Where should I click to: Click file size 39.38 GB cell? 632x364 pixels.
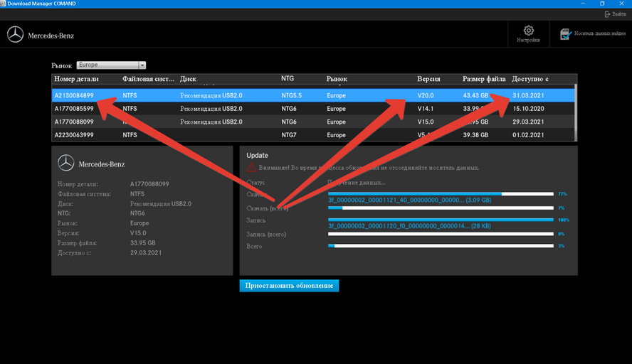475,135
